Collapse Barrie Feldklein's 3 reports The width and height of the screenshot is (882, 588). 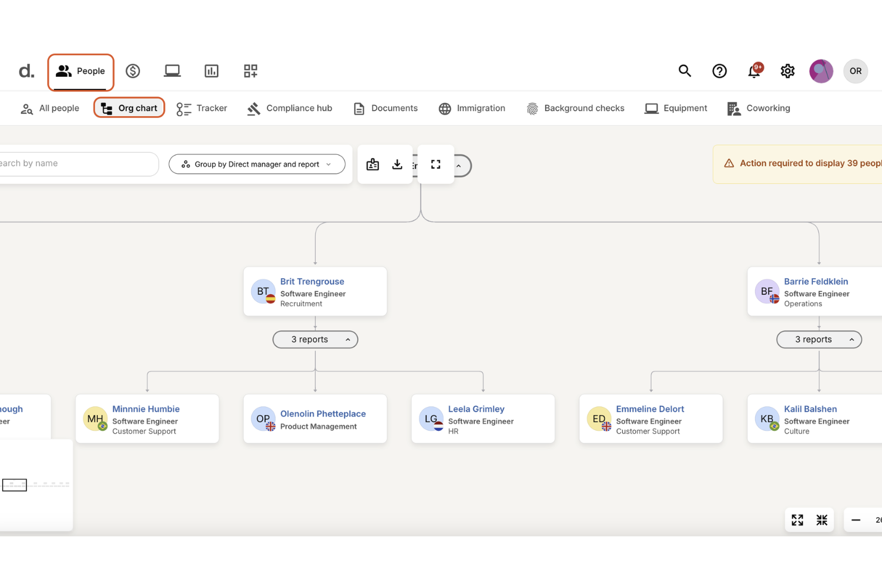tap(818, 339)
